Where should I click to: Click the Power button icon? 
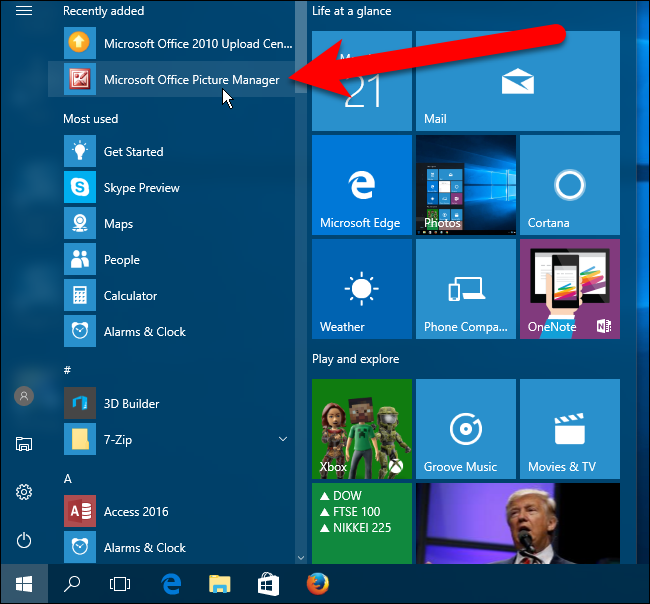24,540
